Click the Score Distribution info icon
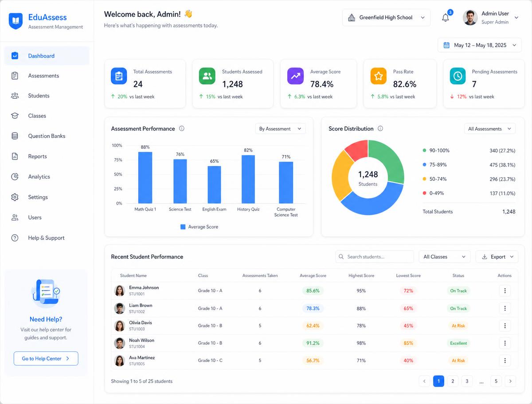Image resolution: width=532 pixels, height=404 pixels. pos(380,128)
